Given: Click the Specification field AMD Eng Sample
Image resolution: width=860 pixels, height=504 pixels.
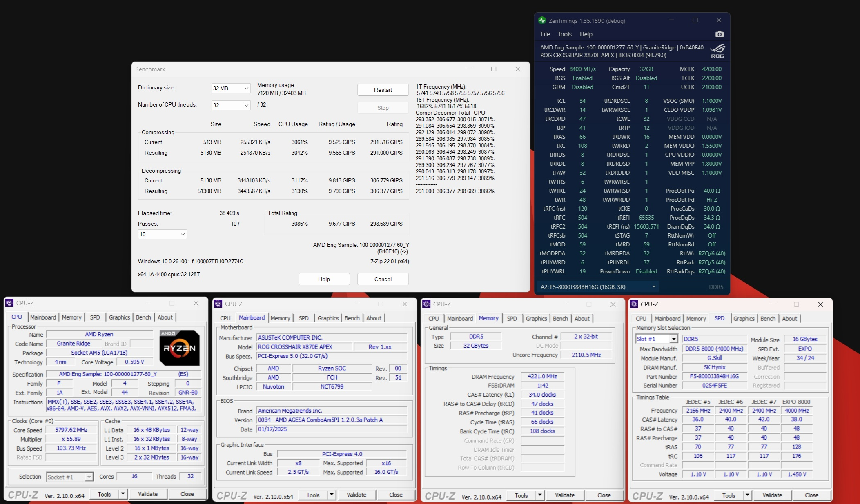Looking at the screenshot, I should 124,374.
